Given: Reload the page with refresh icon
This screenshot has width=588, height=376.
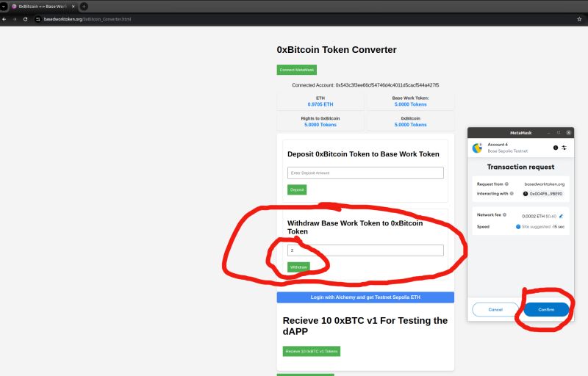Looking at the screenshot, I should point(25,19).
